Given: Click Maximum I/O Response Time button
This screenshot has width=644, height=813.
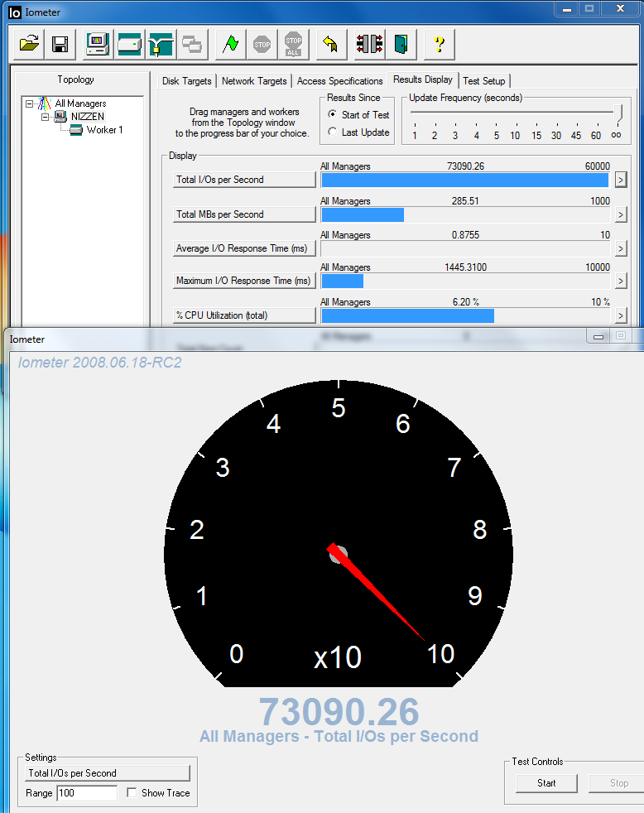Looking at the screenshot, I should 244,281.
